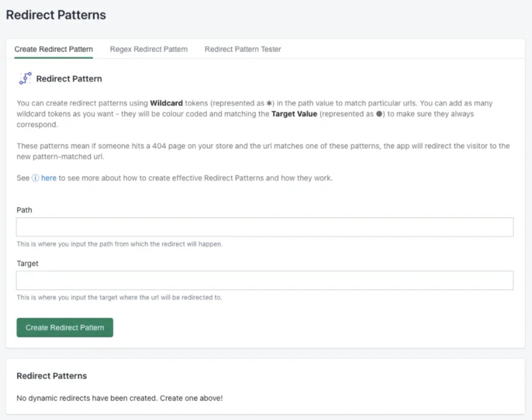Click the green Create Redirect Pattern button
Screen dimensions: 532x420
65,327
